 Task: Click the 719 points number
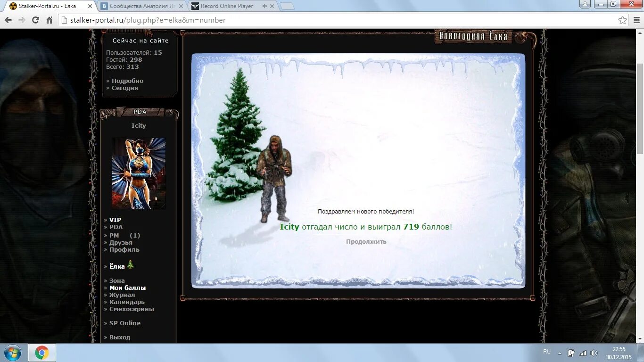point(411,227)
